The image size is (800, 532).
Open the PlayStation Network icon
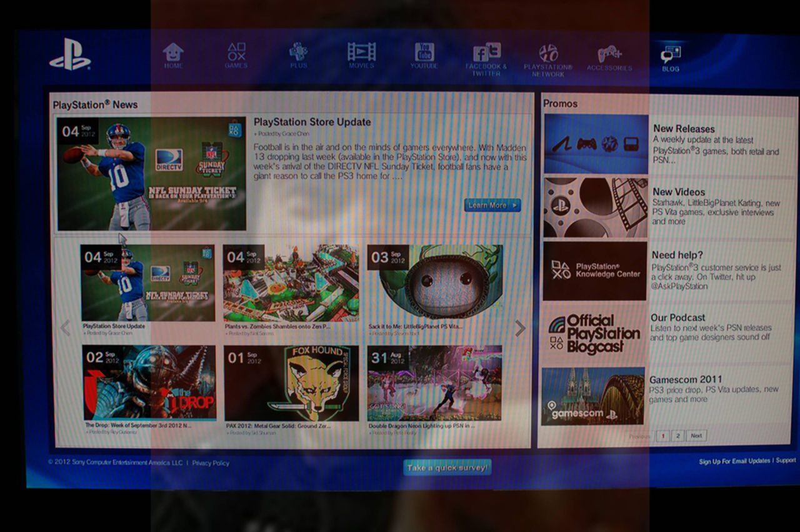point(548,52)
